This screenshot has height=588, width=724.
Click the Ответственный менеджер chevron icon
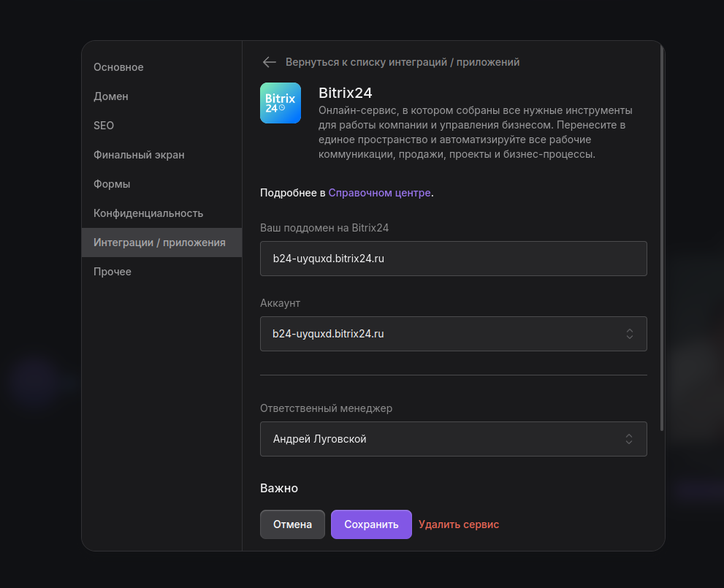(629, 439)
